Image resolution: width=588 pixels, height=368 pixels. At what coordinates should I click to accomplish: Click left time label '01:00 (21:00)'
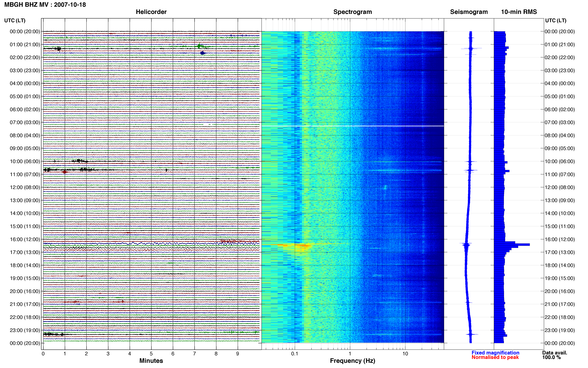pyautogui.click(x=25, y=45)
